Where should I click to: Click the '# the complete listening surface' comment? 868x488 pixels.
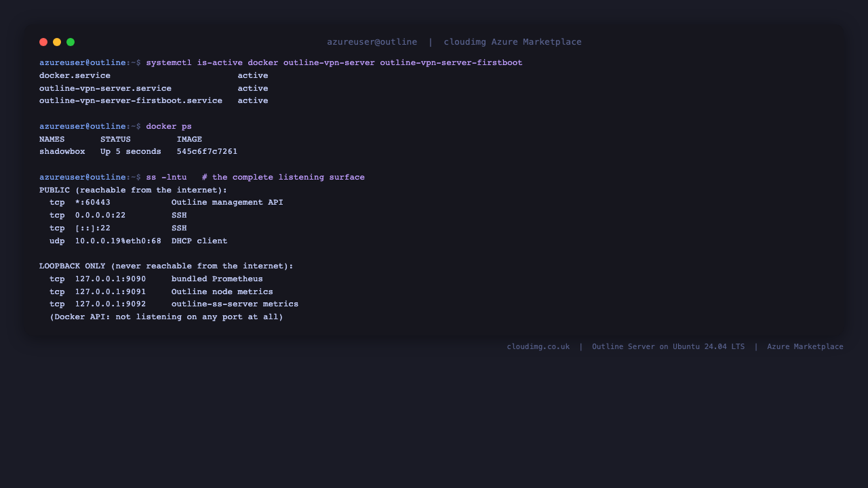pos(283,178)
